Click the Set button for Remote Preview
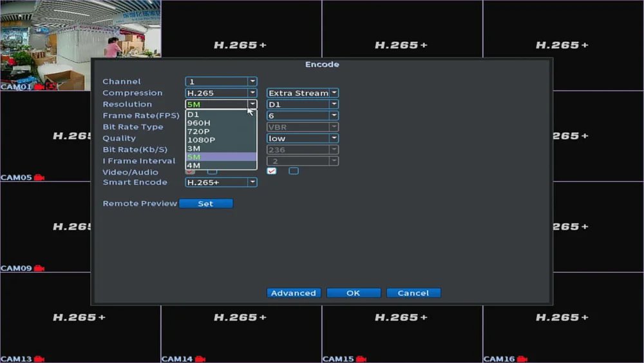The height and width of the screenshot is (363, 644). coord(206,204)
